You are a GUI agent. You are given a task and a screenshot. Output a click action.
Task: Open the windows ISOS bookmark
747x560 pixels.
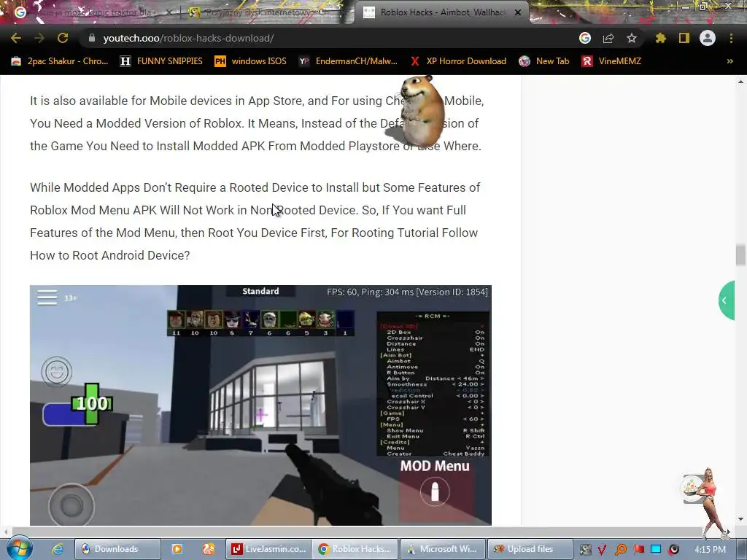click(251, 61)
